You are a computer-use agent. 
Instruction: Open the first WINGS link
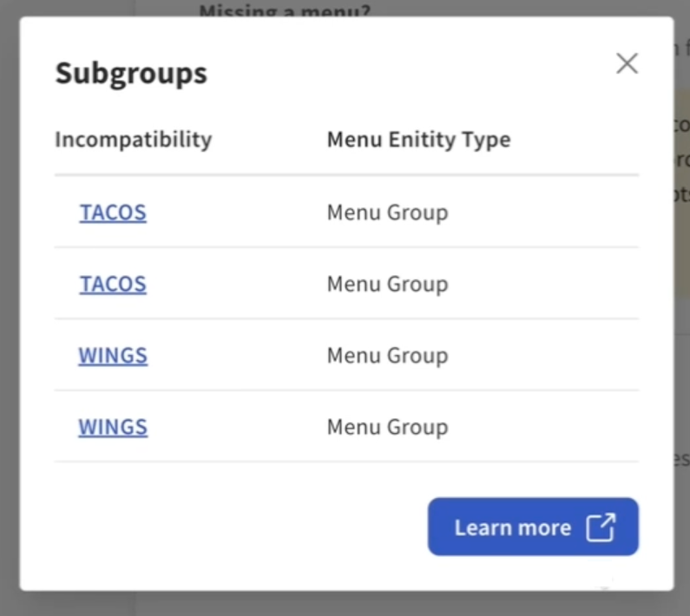click(113, 356)
